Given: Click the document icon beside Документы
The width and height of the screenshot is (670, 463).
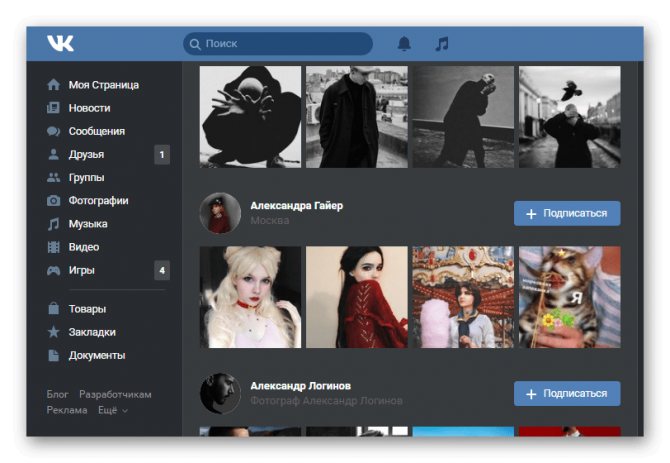Looking at the screenshot, I should [53, 355].
